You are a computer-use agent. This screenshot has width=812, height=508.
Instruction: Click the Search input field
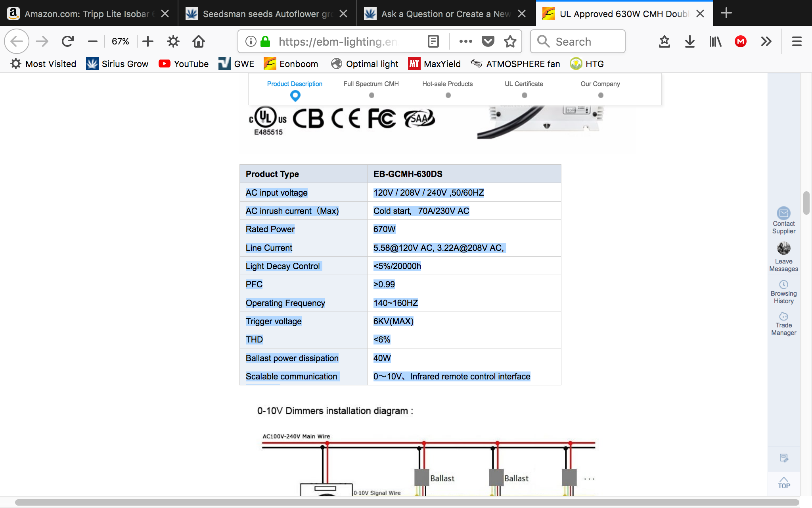click(x=578, y=41)
